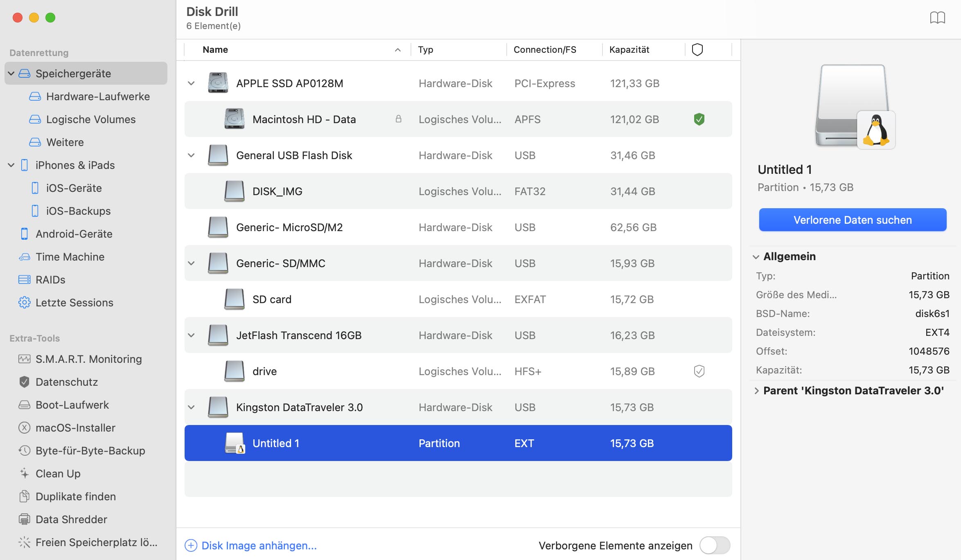Viewport: 961px width, 560px height.
Task: Select DISK_IMG volume row
Action: [x=458, y=191]
